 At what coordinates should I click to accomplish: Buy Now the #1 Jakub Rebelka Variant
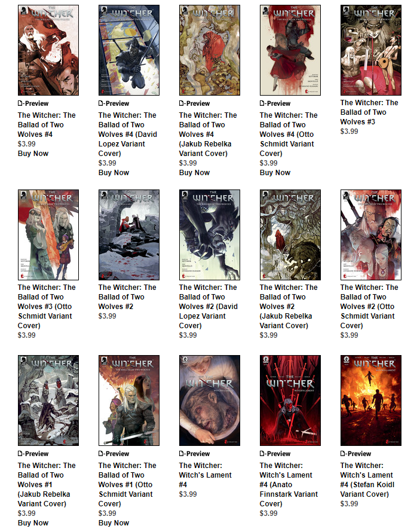[x=33, y=523]
